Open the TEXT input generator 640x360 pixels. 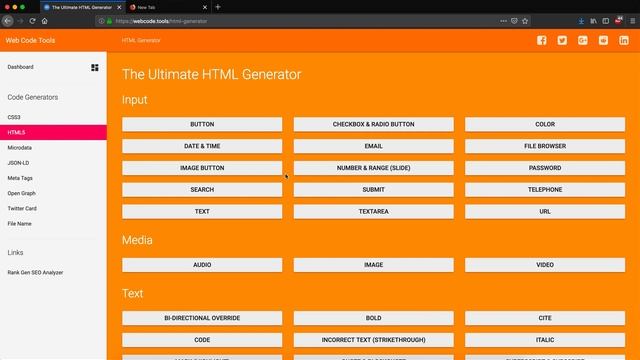[202, 211]
